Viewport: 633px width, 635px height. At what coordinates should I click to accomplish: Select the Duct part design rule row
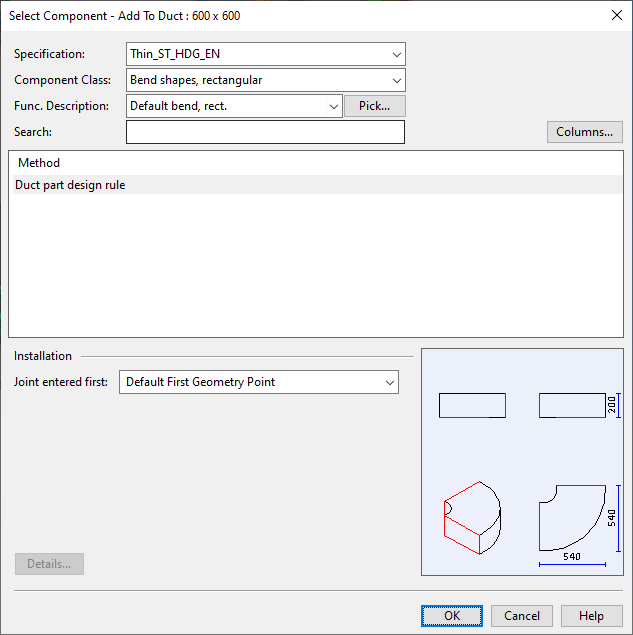point(70,185)
